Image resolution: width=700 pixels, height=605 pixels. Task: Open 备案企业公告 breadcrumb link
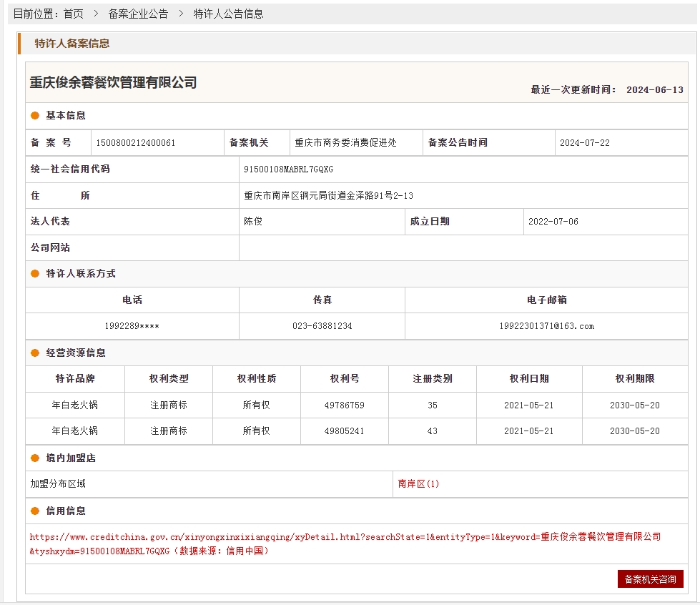point(138,14)
